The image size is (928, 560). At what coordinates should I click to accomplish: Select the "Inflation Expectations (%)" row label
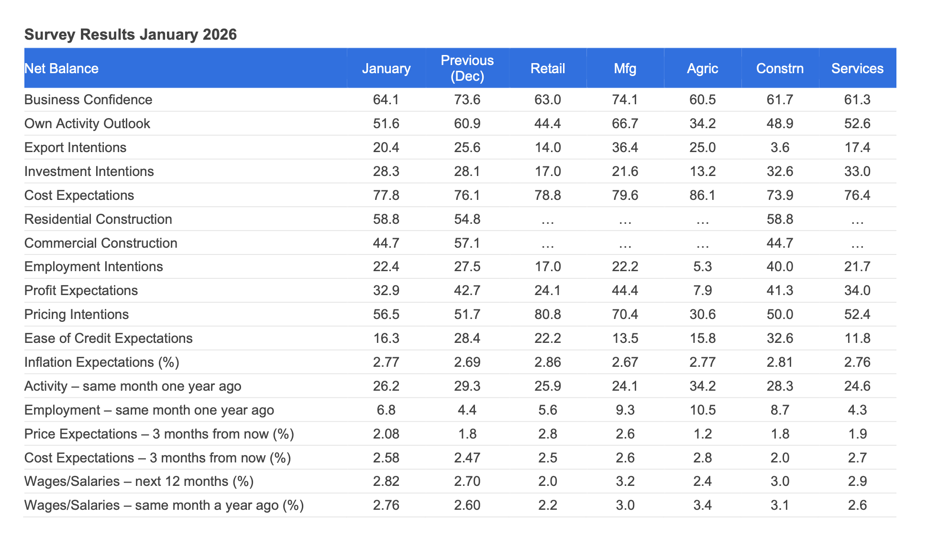tap(101, 362)
